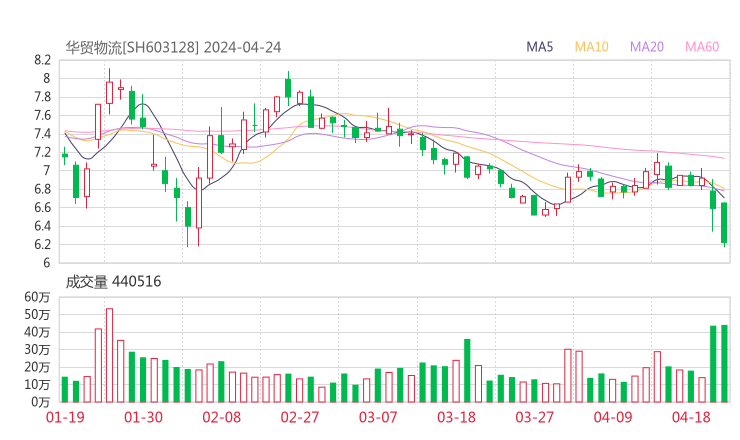Click the 30万 volume axis label
This screenshot has height=440, width=740.
click(37, 350)
